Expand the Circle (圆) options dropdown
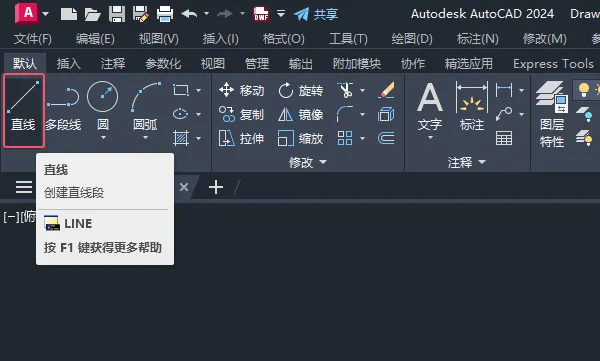 point(103,137)
